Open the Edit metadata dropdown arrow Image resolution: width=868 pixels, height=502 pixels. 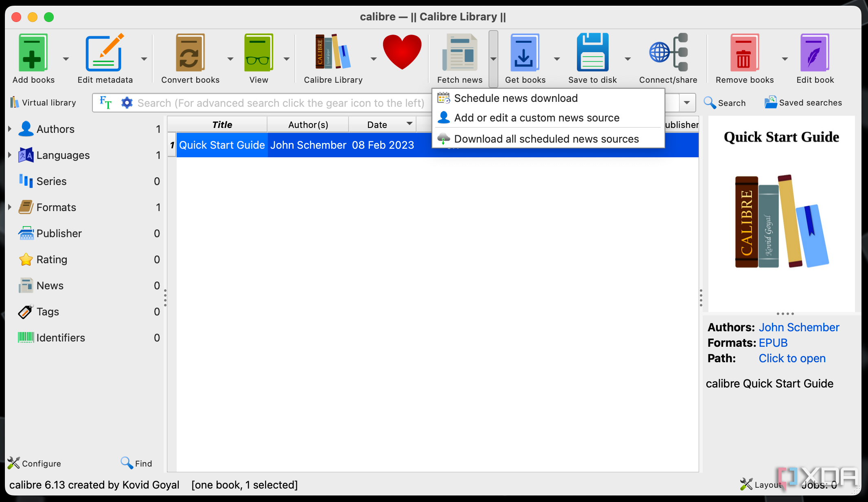pyautogui.click(x=144, y=59)
